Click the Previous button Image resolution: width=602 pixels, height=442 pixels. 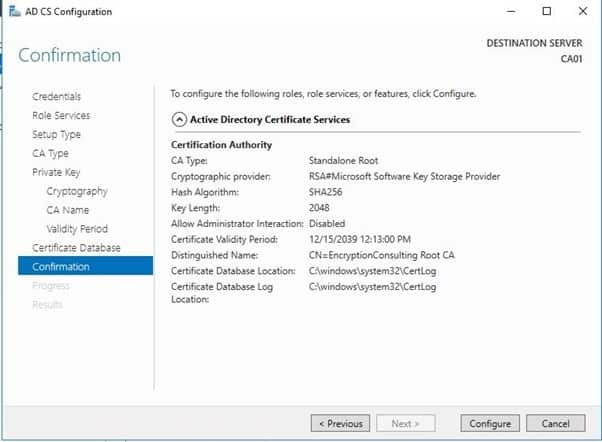point(339,423)
